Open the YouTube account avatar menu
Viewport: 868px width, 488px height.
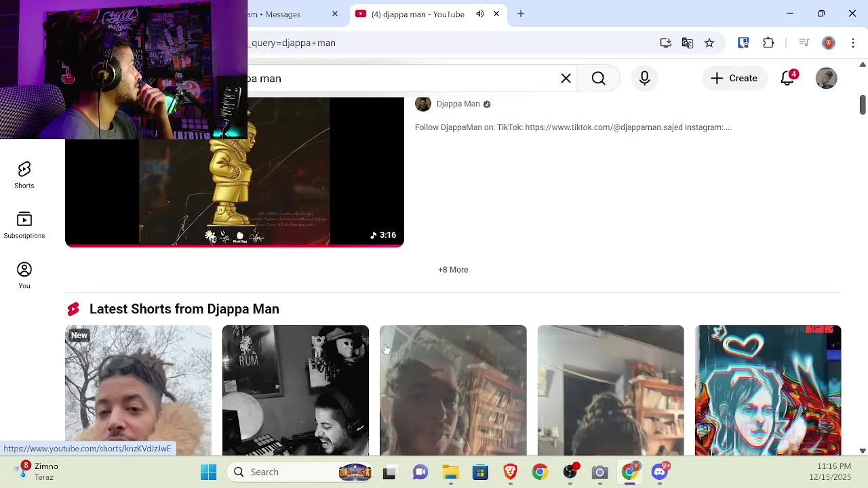click(x=826, y=79)
